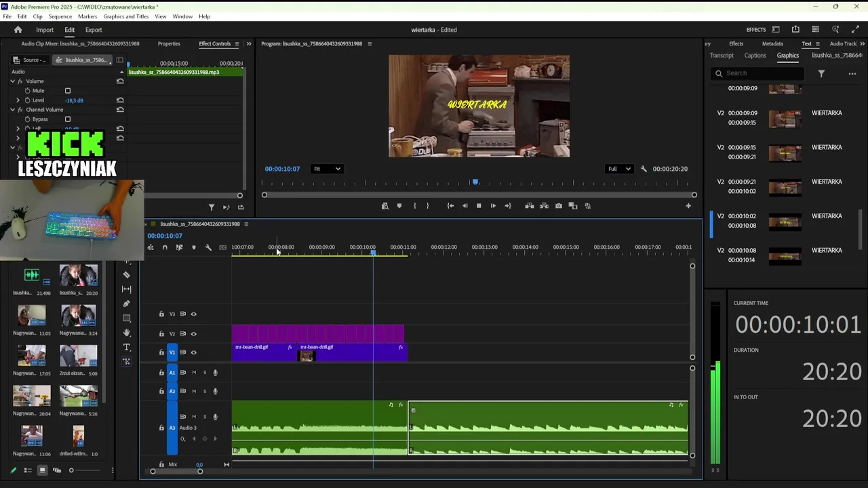Switch Project panel to icon view
The height and width of the screenshot is (488, 868).
tap(42, 470)
